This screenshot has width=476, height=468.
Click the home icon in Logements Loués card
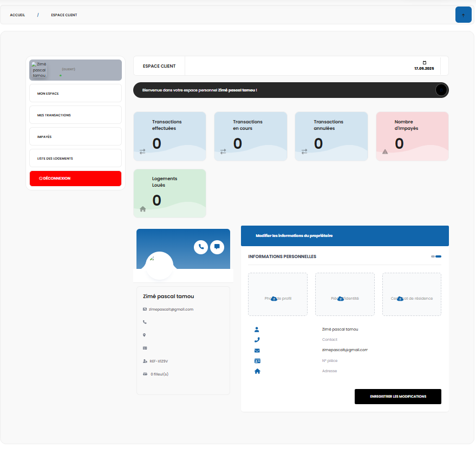tap(143, 209)
